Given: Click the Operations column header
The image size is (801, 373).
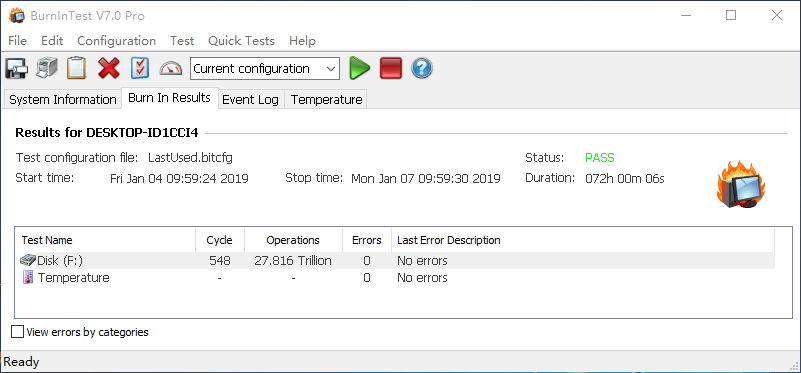Looking at the screenshot, I should click(x=293, y=240).
